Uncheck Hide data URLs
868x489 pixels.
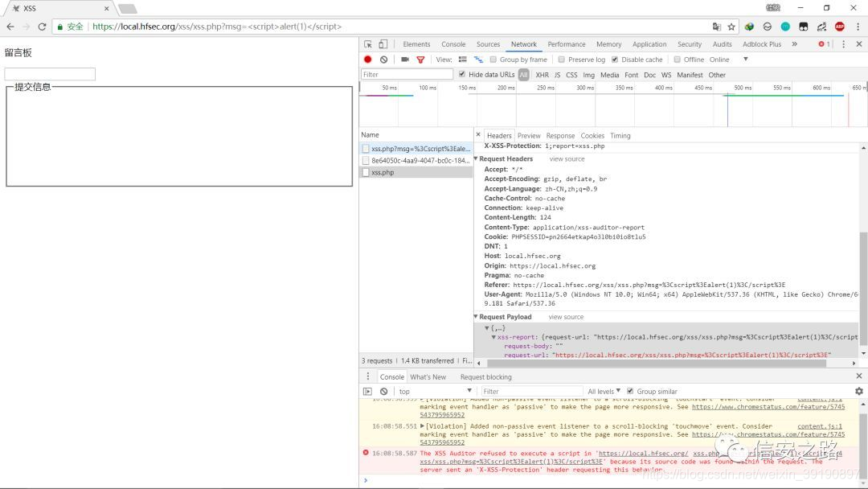pos(461,74)
